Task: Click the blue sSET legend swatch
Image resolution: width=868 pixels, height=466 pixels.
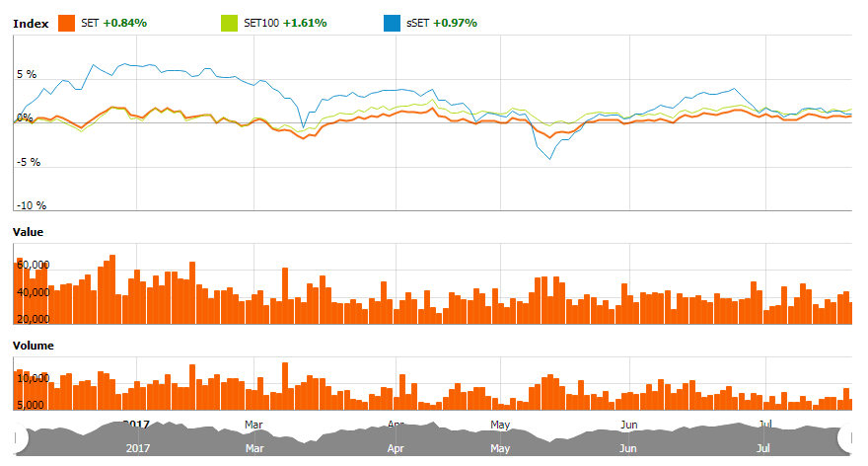Action: click(391, 22)
